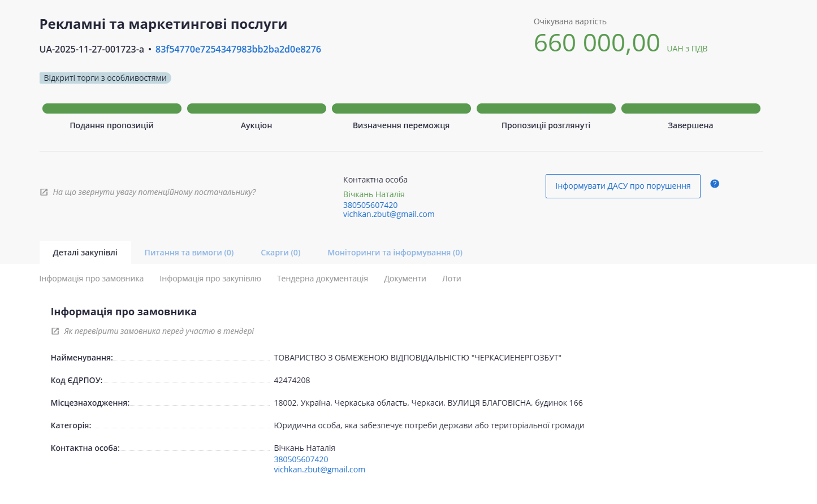
Task: Click the blue help question mark icon
Action: tap(715, 184)
